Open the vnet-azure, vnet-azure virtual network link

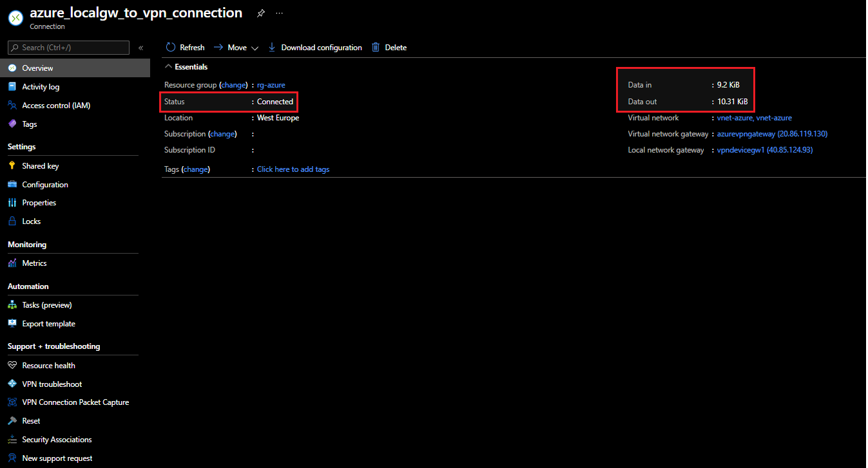tap(755, 118)
